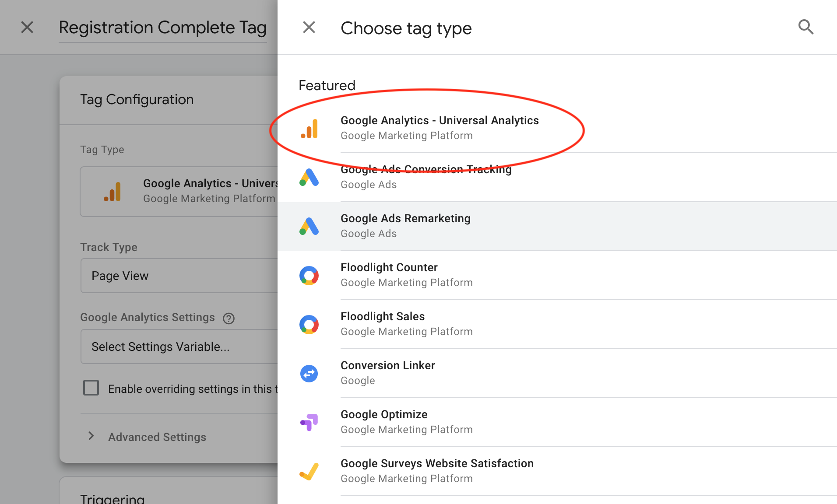Click the Conversion Linker arrows icon
The width and height of the screenshot is (837, 504).
[x=309, y=374]
